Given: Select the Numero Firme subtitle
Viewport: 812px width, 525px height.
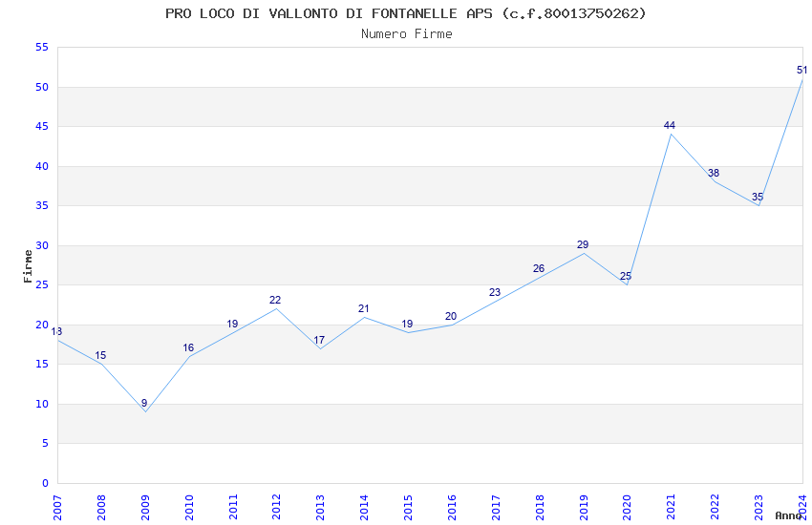Looking at the screenshot, I should coord(407,34).
